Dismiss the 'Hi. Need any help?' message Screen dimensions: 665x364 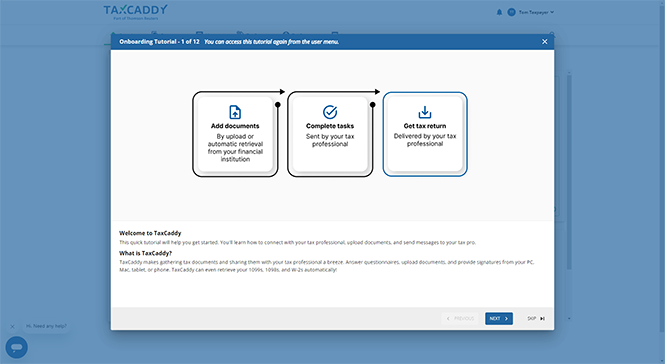pos(12,326)
